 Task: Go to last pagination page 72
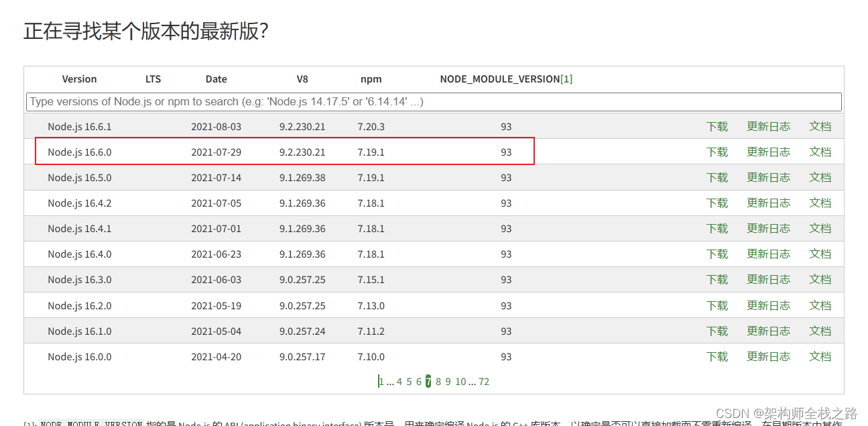pyautogui.click(x=484, y=382)
